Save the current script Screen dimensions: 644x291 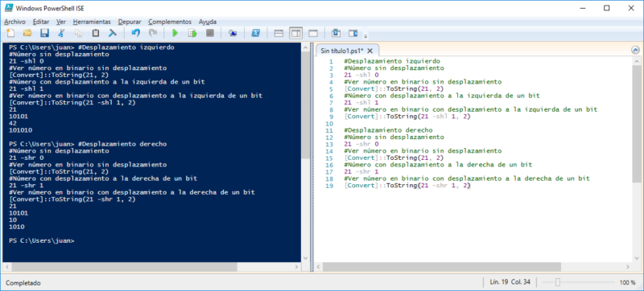pyautogui.click(x=44, y=33)
